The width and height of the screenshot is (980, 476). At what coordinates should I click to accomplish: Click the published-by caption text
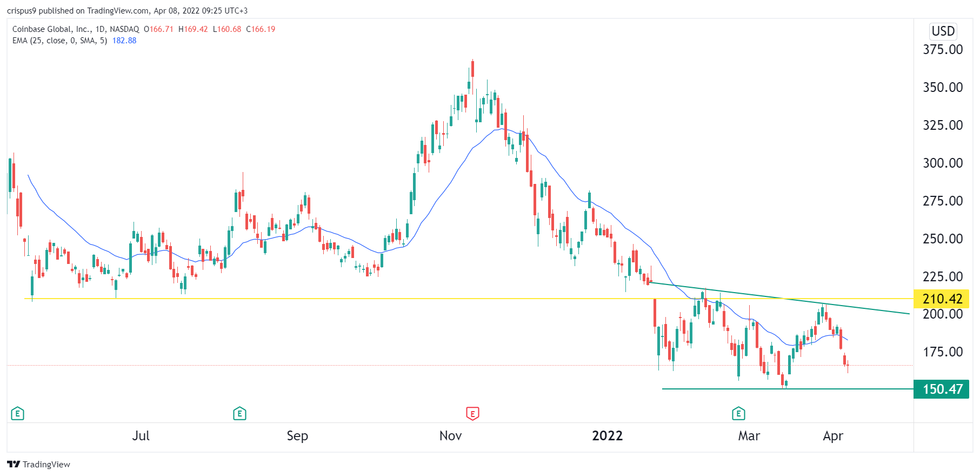[128, 11]
